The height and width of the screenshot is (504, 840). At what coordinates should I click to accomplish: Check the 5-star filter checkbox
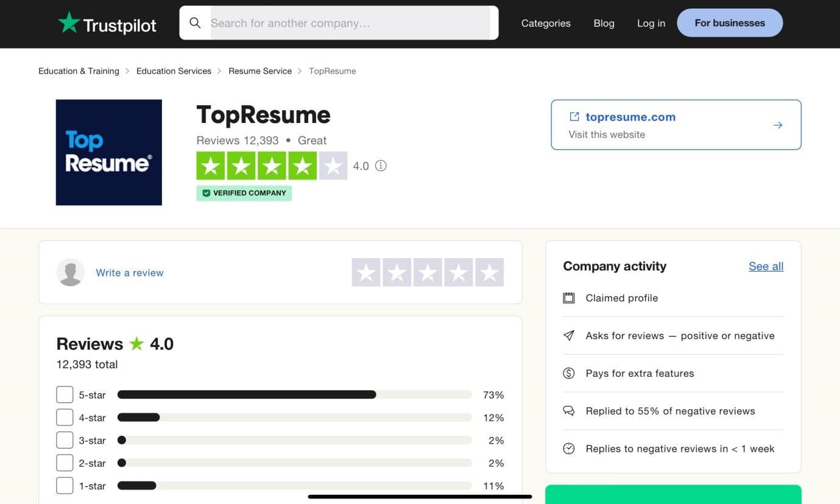click(65, 394)
